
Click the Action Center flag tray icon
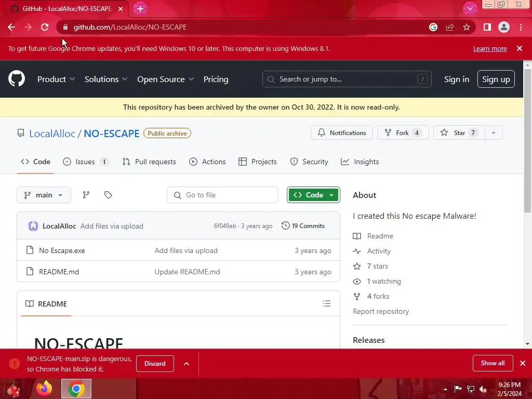tap(458, 389)
